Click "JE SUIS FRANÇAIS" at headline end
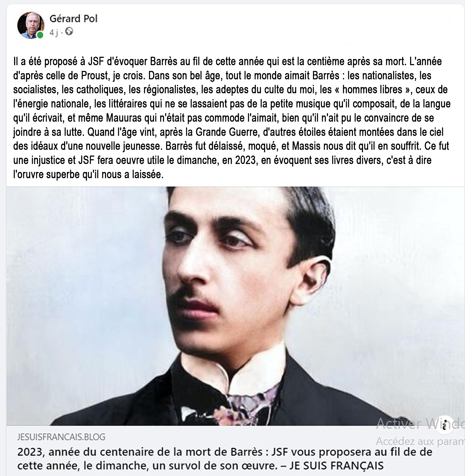This screenshot has width=465, height=476. coord(336,465)
